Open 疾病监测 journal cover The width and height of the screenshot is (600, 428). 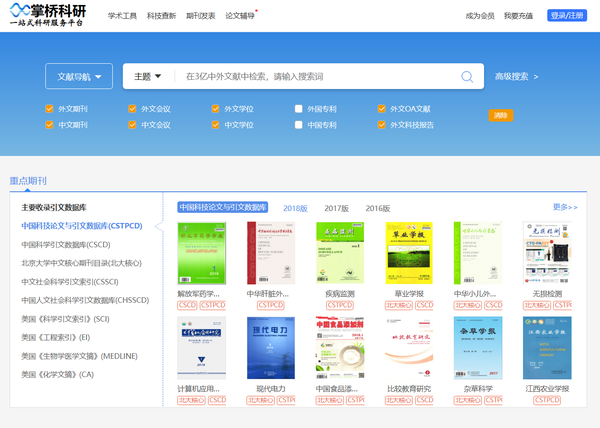pos(340,253)
